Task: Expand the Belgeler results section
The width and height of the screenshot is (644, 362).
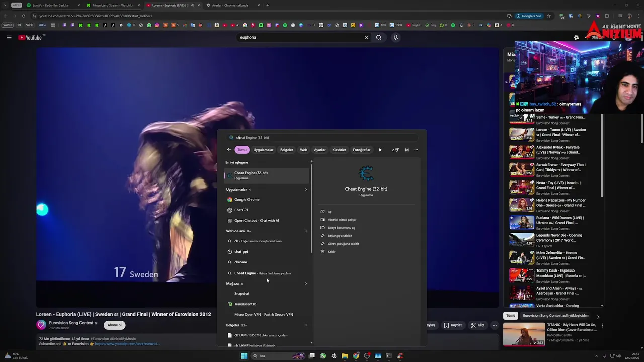Action: [306, 325]
